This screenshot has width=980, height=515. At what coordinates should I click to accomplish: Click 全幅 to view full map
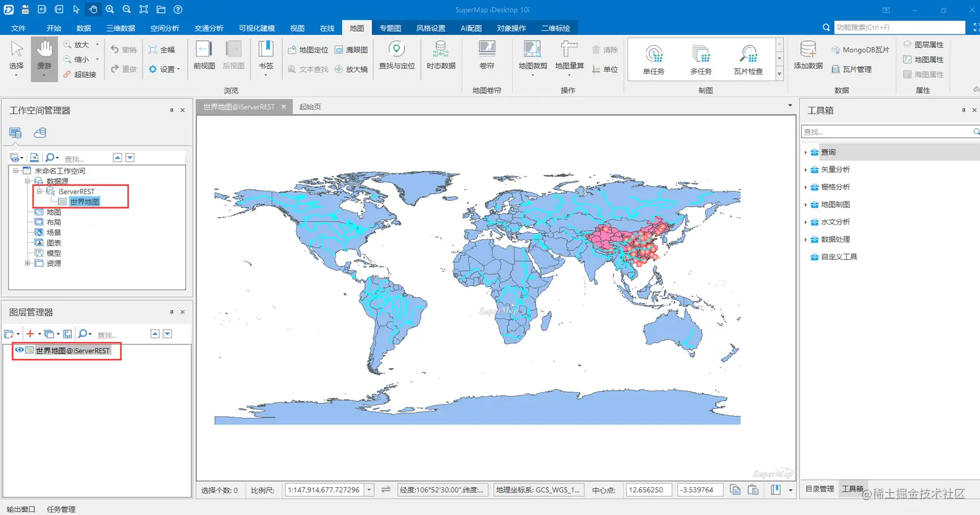click(161, 49)
